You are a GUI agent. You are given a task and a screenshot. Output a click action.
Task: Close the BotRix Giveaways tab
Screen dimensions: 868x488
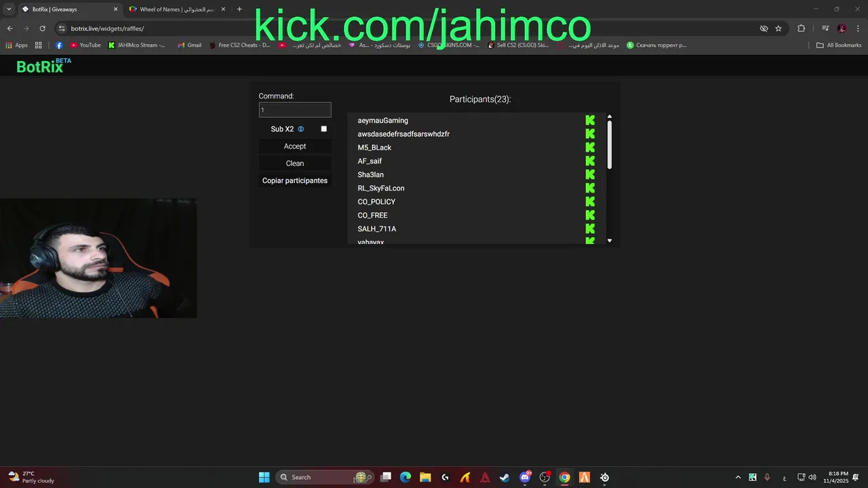pos(115,9)
